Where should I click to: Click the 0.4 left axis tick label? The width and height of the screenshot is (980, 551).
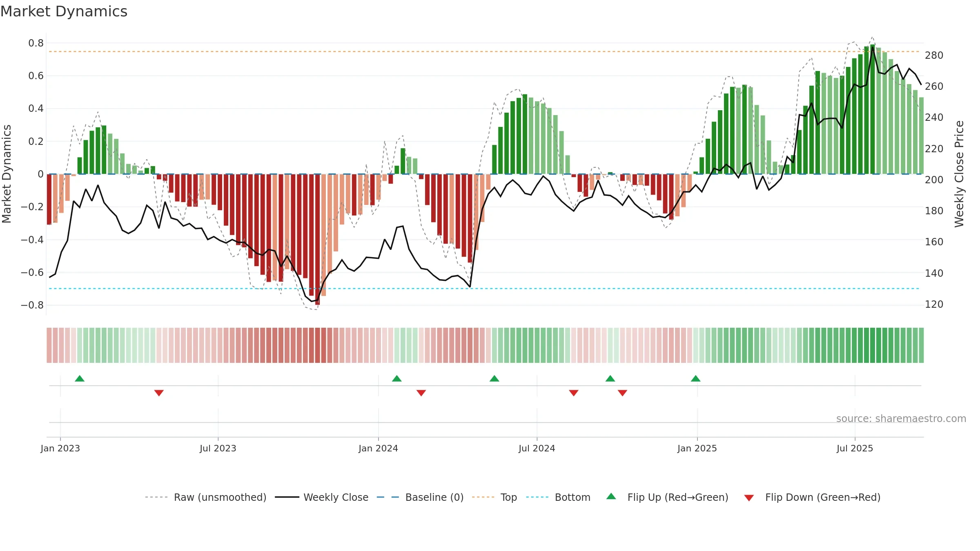tap(36, 109)
